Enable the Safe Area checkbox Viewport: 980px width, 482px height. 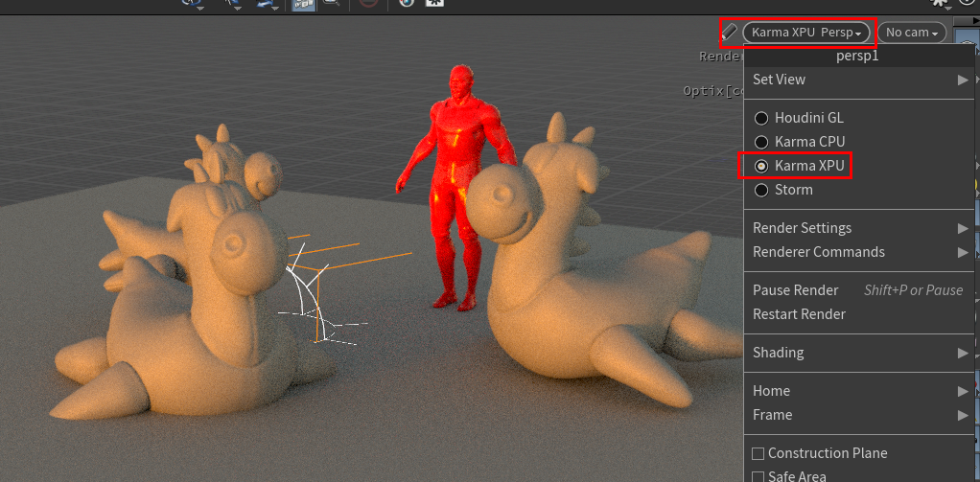pos(758,477)
